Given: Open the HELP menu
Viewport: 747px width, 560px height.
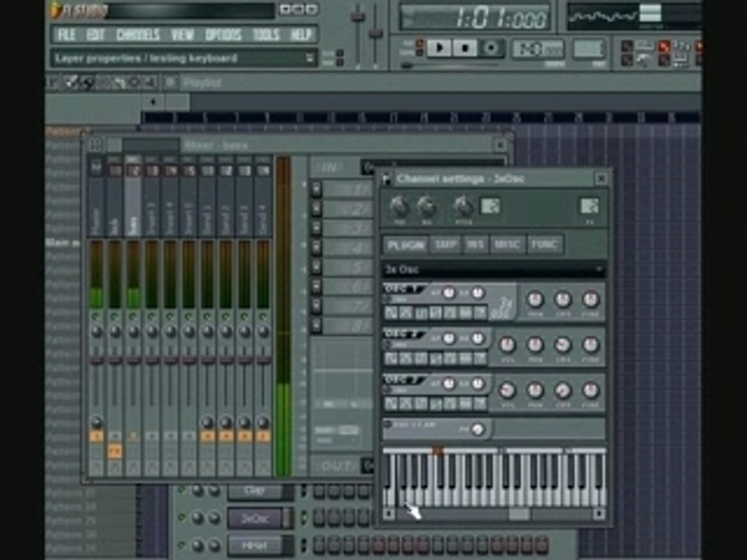Looking at the screenshot, I should (x=301, y=35).
